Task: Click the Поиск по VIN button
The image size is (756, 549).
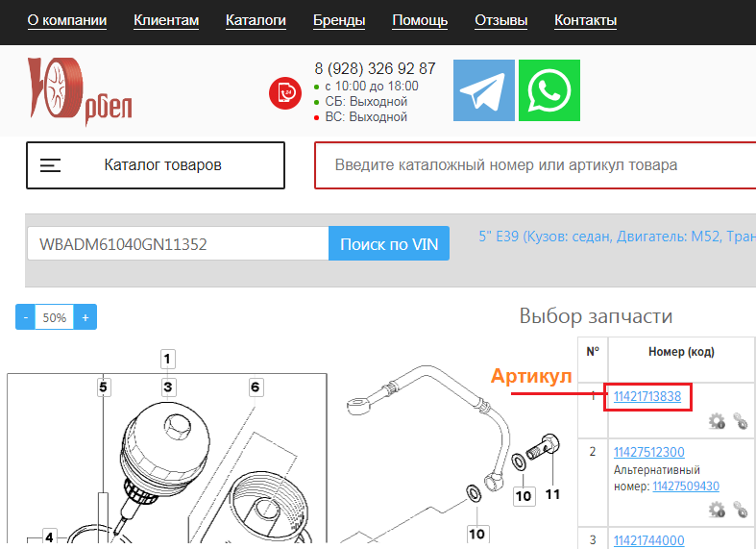Action: (x=389, y=243)
